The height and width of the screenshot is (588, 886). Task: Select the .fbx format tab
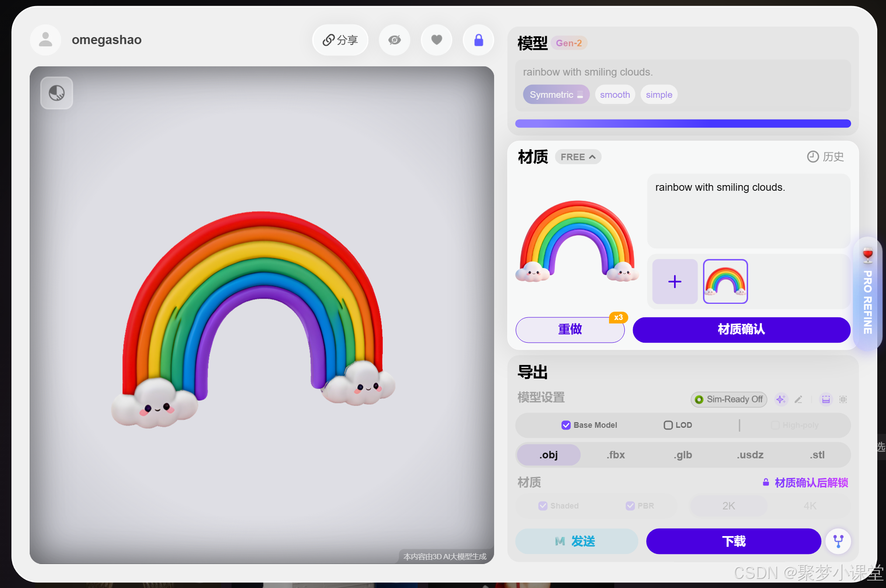coord(616,455)
